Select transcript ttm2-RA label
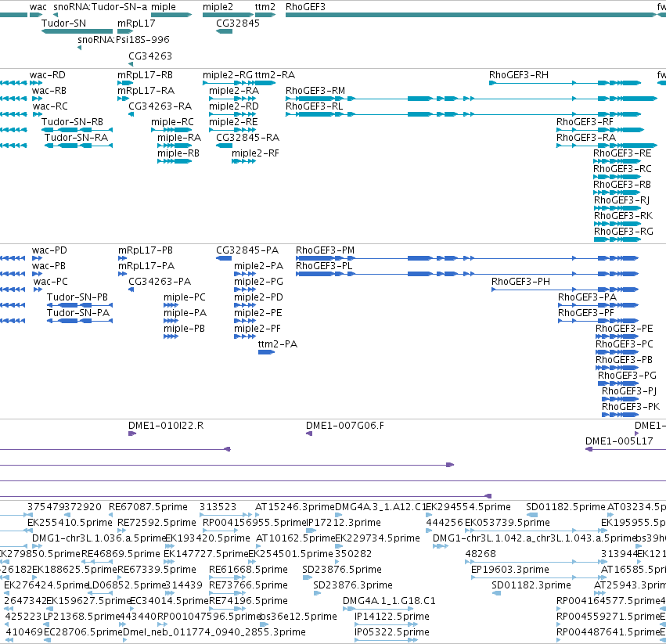 point(275,75)
